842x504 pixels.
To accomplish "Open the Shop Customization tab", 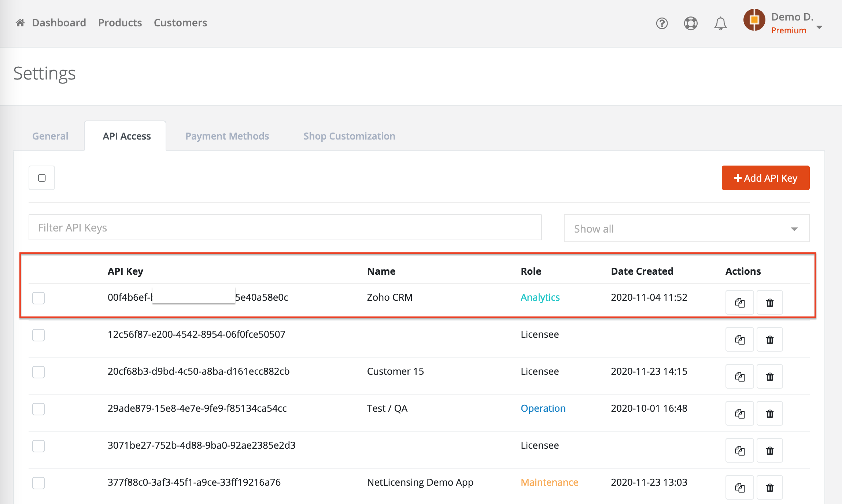I will (x=349, y=136).
